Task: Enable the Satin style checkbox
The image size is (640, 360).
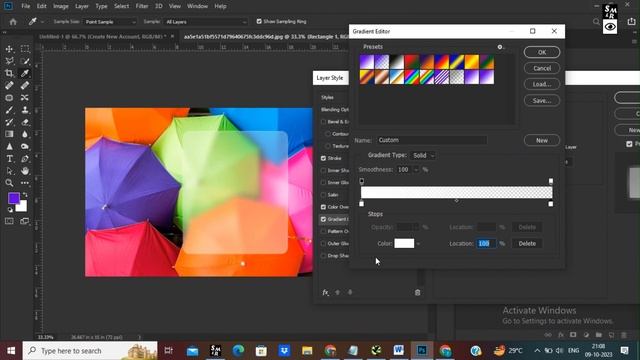Action: pyautogui.click(x=323, y=195)
